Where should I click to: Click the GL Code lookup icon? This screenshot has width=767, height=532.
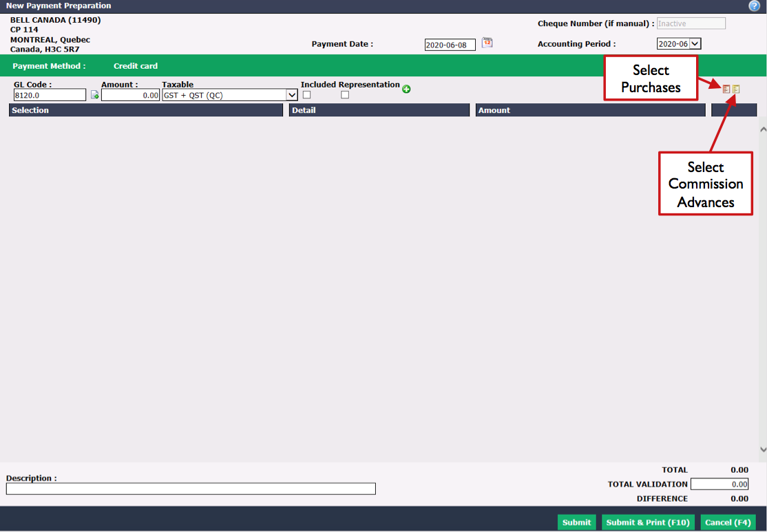(x=95, y=95)
